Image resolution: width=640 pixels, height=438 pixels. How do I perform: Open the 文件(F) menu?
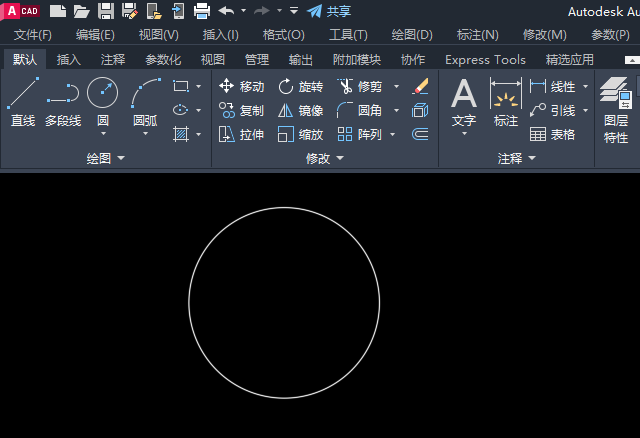(33, 35)
